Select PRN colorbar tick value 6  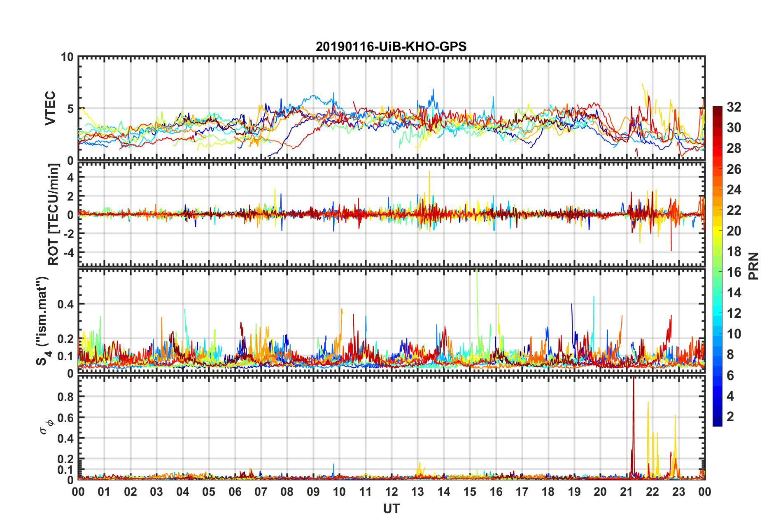[730, 376]
